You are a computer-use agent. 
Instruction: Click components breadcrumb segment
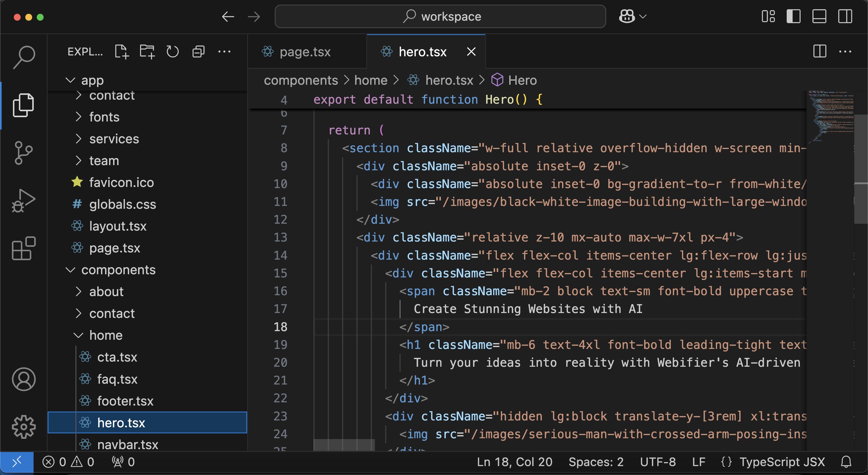pos(301,80)
